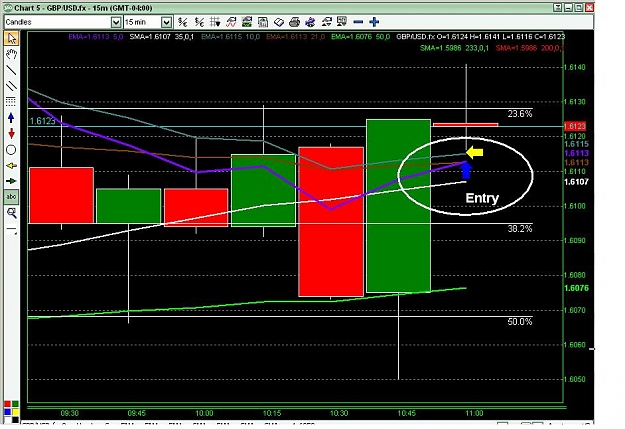Screen dimensions: 625x429
Task: Pick the red down arrow marker tool
Action: point(11,134)
